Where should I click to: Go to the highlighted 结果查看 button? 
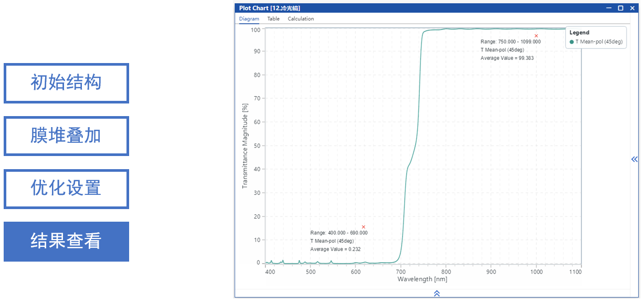[x=66, y=242]
